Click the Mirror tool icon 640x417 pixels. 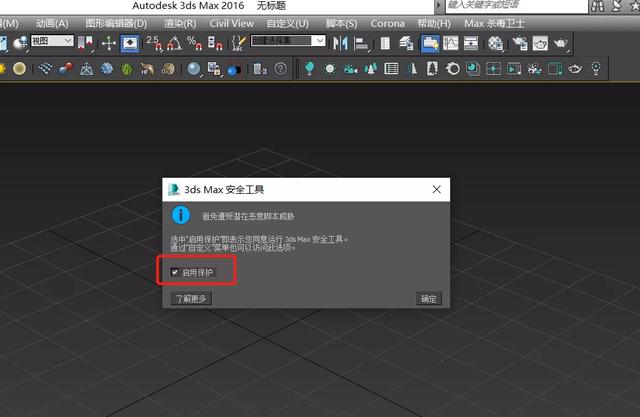(340, 43)
